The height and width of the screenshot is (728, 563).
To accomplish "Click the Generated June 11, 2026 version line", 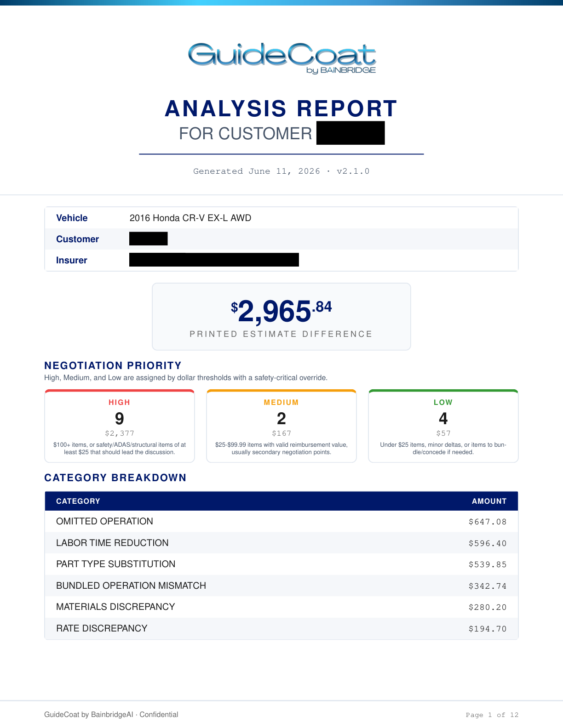I will [281, 171].
